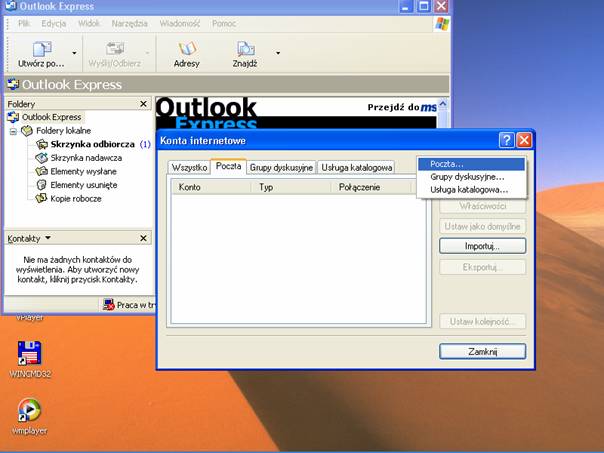The image size is (604, 453).
Task: Click the Elementy usunięte trash icon
Action: (41, 185)
